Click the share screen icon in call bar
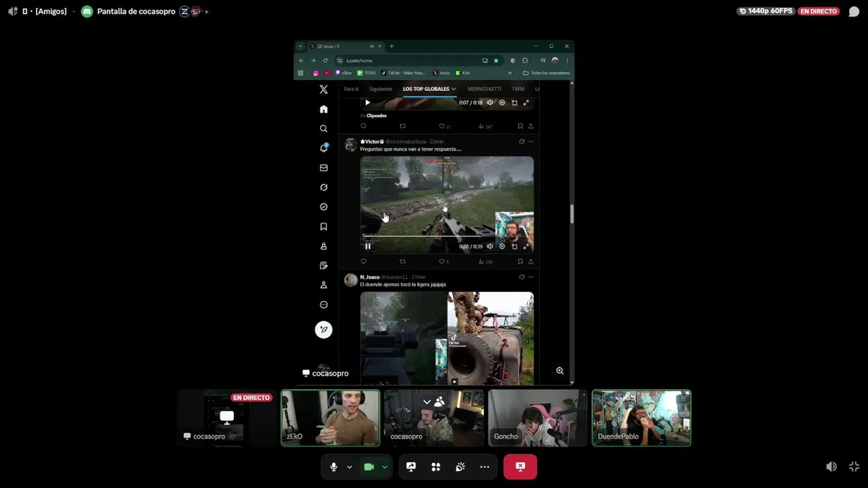The height and width of the screenshot is (488, 868). [411, 467]
